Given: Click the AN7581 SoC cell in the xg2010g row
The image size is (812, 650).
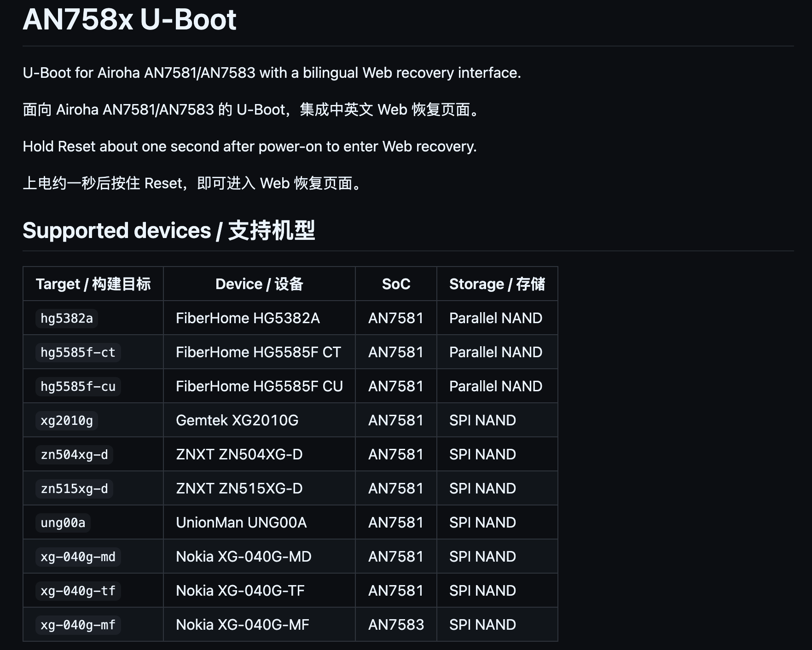Looking at the screenshot, I should click(x=396, y=420).
